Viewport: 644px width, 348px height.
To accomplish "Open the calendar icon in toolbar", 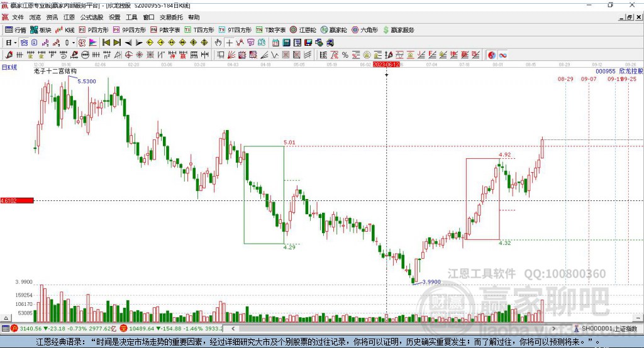I will pyautogui.click(x=275, y=42).
